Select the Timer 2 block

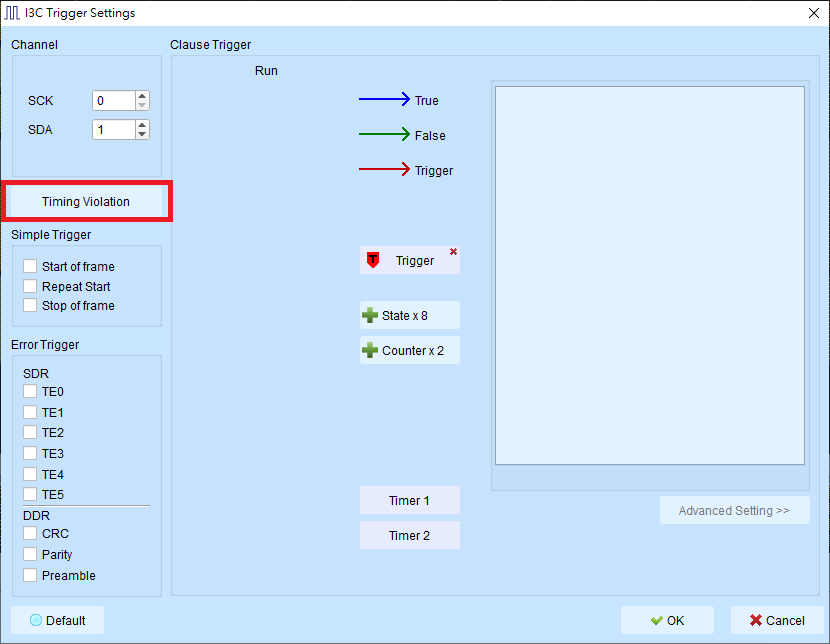click(410, 535)
